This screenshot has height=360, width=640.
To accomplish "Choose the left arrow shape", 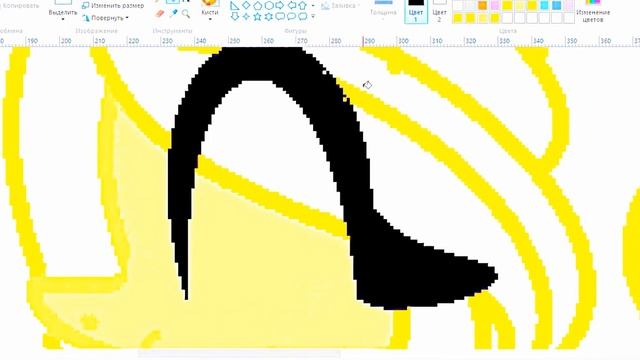I will (291, 6).
